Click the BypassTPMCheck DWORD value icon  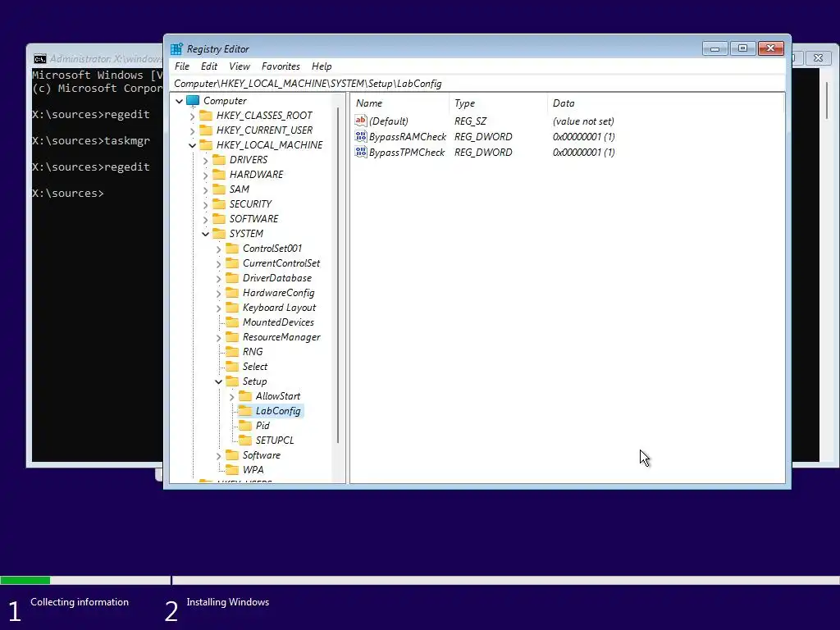click(x=361, y=152)
